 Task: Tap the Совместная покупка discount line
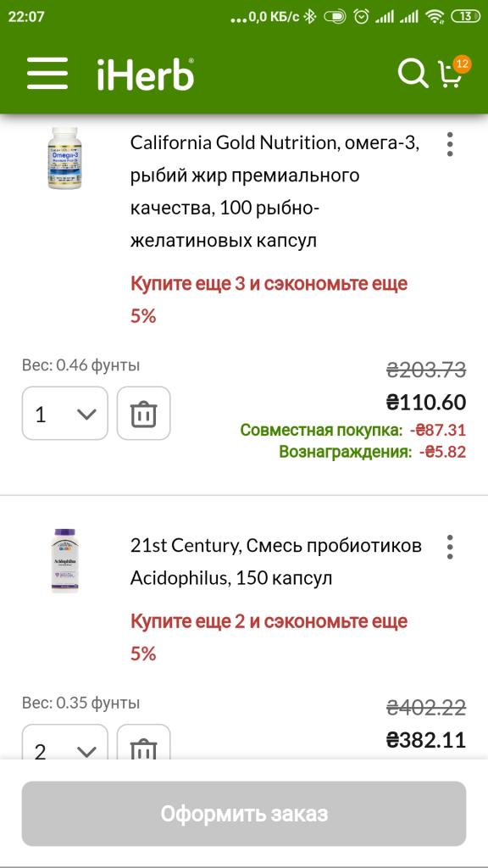coord(353,430)
